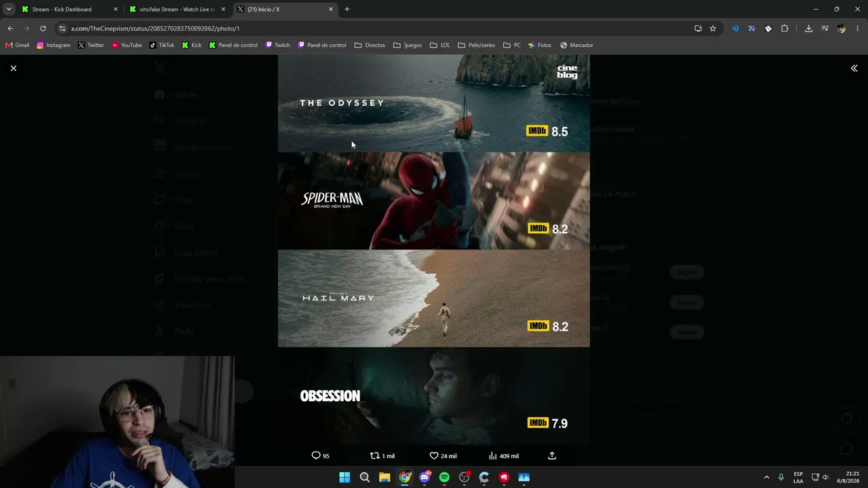Viewport: 868px width, 488px height.
Task: Open the Kick bookmark
Action: 192,45
